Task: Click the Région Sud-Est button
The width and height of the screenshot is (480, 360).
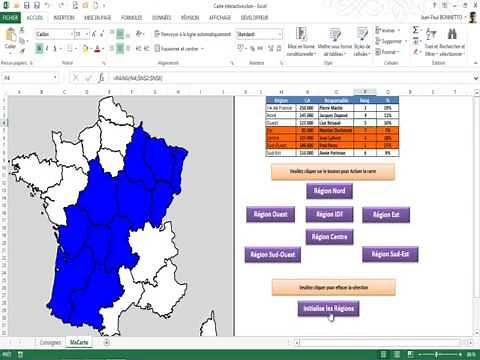Action: 390,254
